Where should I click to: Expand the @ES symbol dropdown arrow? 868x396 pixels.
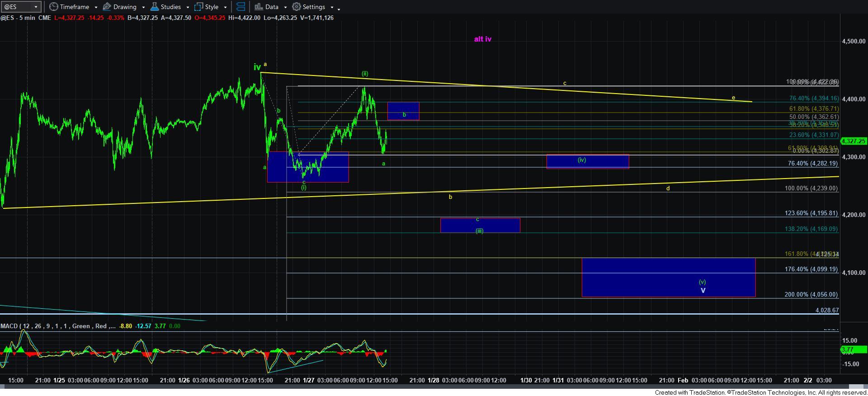37,7
